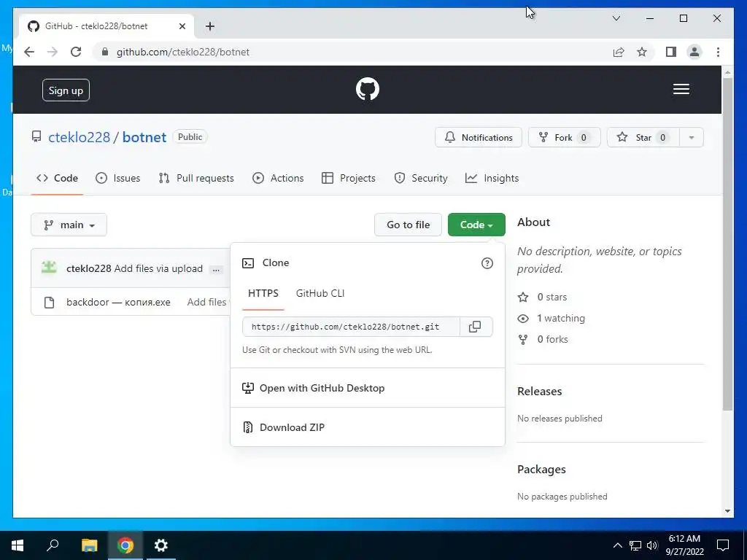Click the volume speaker icon in system tray
The height and width of the screenshot is (560, 747).
pos(652,545)
